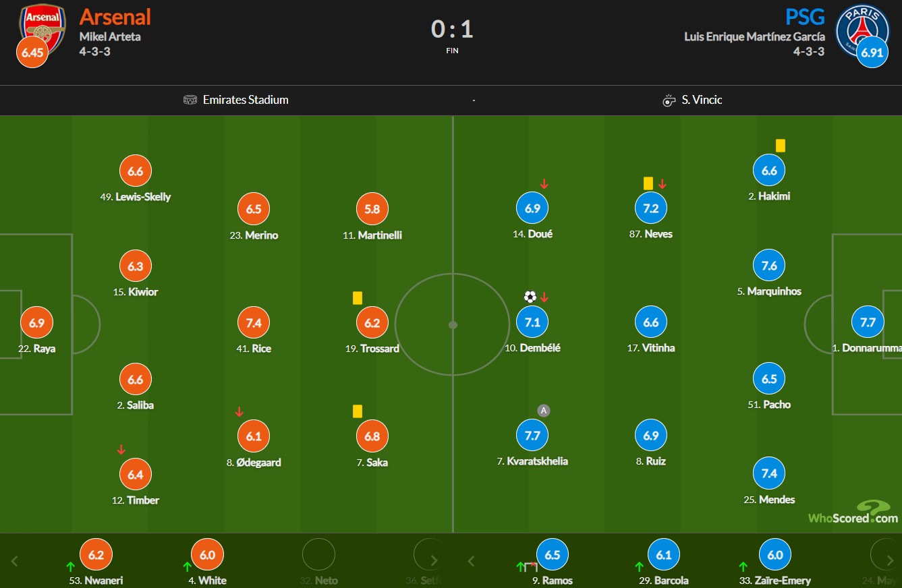Click the Arsenal club crest
The height and width of the screenshot is (588, 902).
click(43, 27)
